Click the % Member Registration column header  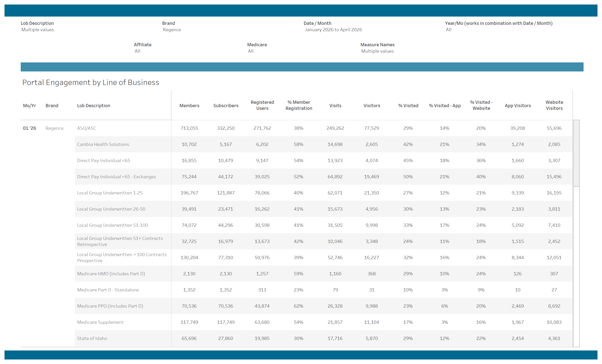coord(299,105)
